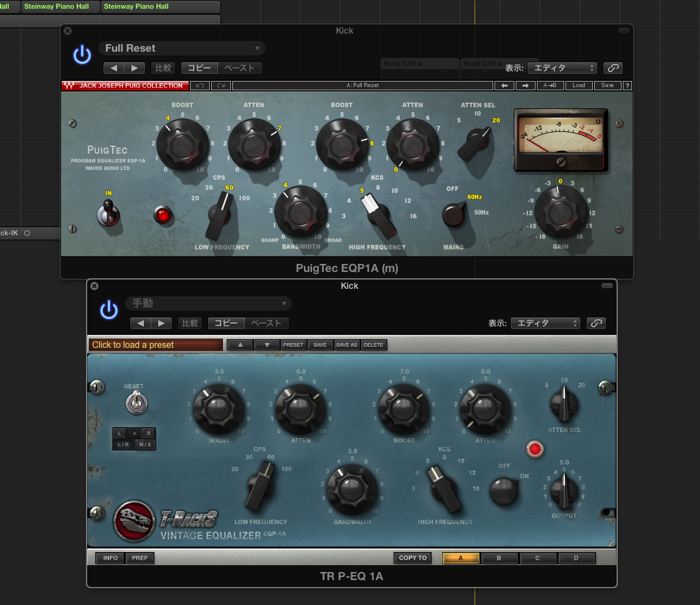Toggle the bypass power icon on PuigTec EQP1A
Screen dimensions: 700x605
(82, 54)
